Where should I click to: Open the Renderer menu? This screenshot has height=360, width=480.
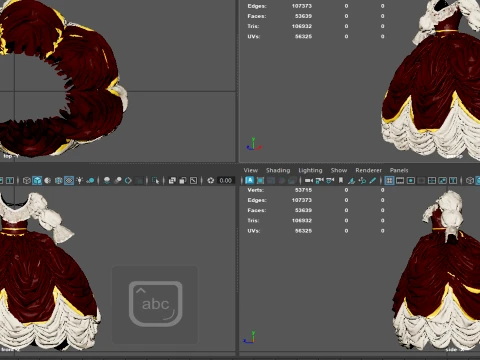coord(368,170)
